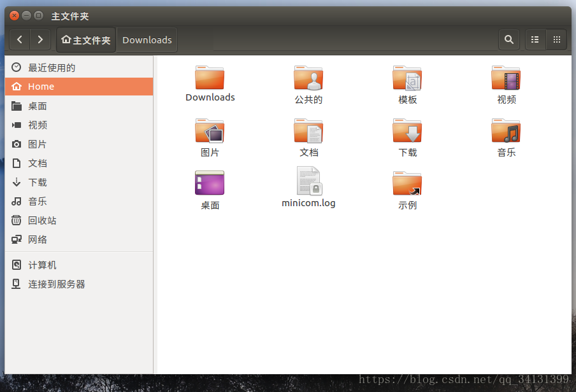Select the 公共的 folder icon
The image size is (576, 392).
click(x=308, y=78)
